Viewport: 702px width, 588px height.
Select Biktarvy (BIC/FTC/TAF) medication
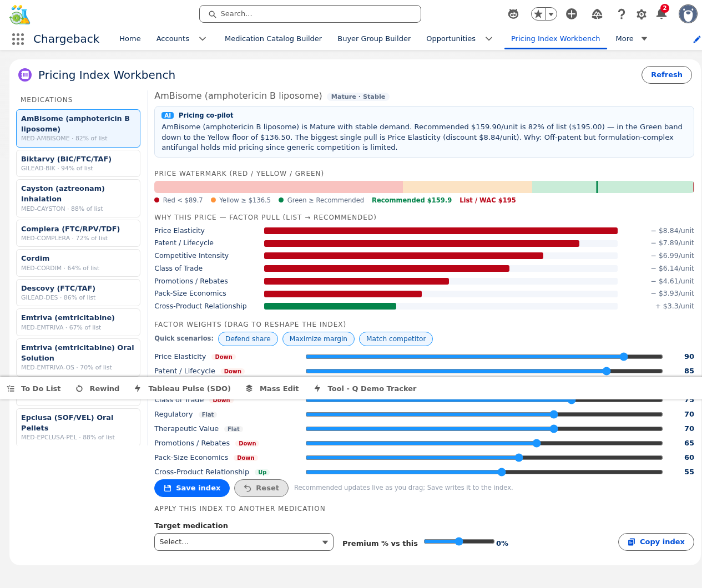point(78,163)
